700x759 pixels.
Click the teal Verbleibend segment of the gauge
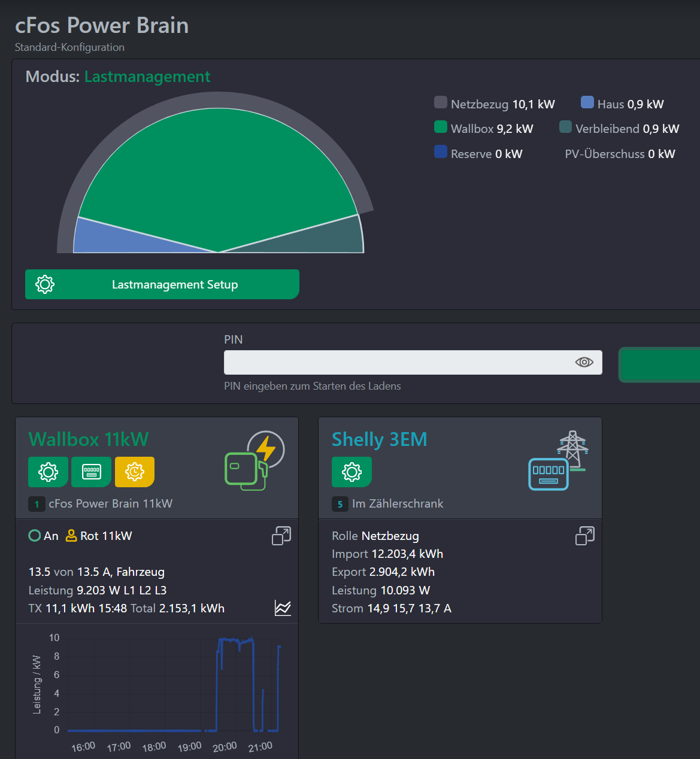(323, 238)
